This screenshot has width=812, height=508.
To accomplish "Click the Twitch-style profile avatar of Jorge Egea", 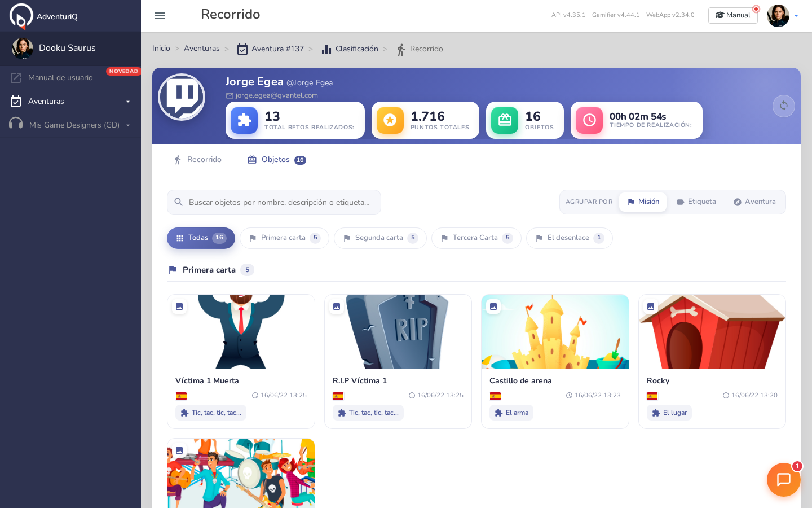I will 182,97.
